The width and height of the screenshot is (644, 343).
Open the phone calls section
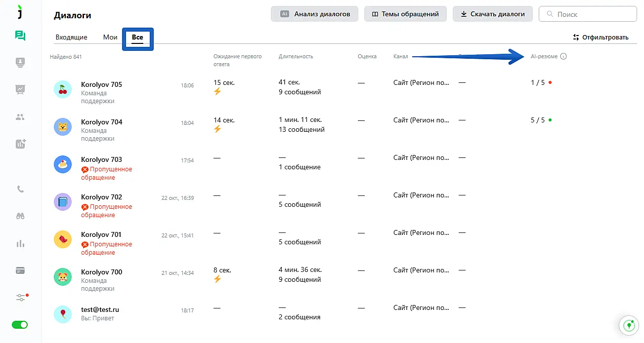tap(20, 189)
